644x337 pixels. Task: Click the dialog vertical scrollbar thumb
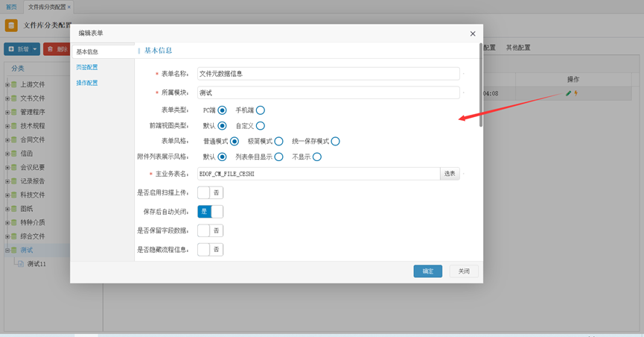[x=480, y=85]
